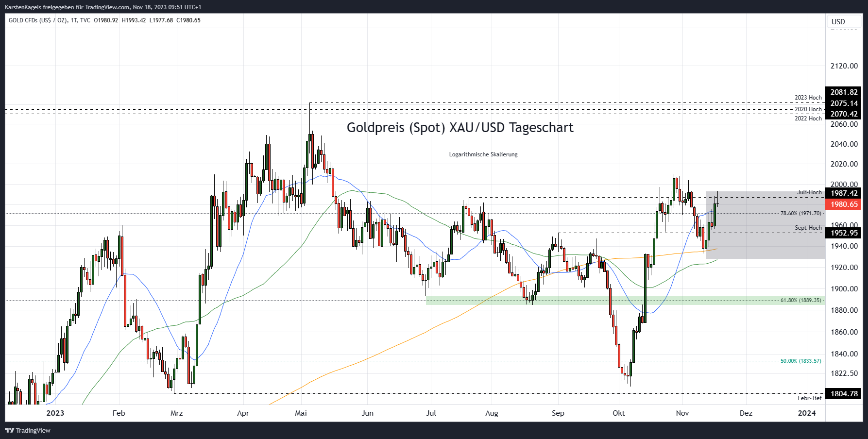Click the Okt label on time axis

tap(618, 413)
